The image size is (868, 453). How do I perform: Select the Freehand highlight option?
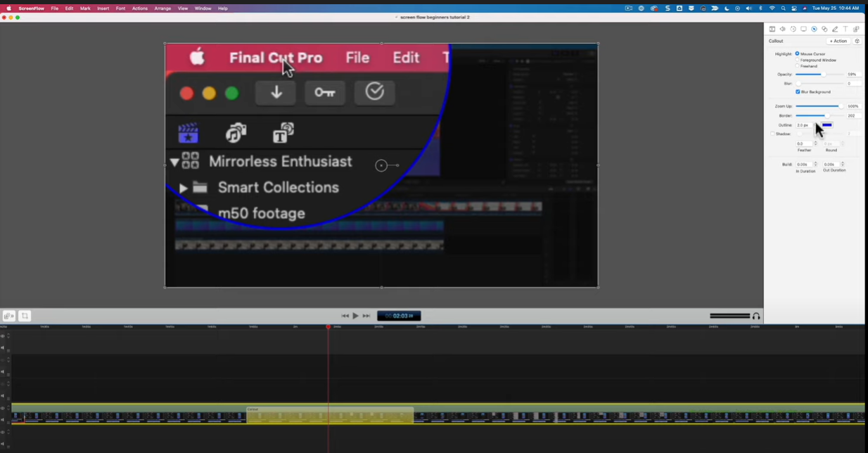click(x=797, y=66)
